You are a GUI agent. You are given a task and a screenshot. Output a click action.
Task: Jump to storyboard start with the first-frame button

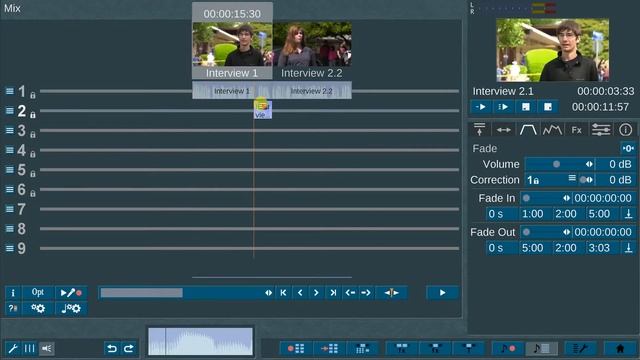(283, 293)
